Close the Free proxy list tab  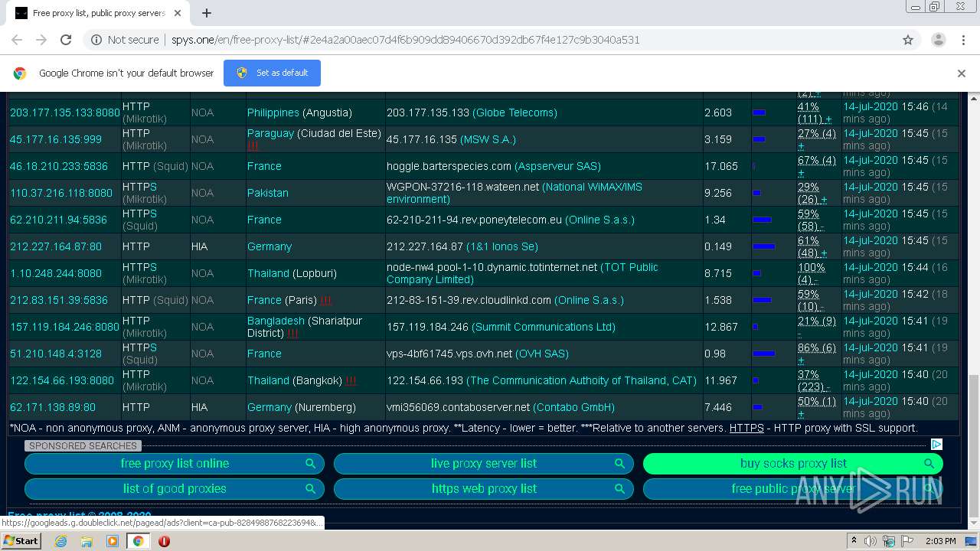[178, 13]
